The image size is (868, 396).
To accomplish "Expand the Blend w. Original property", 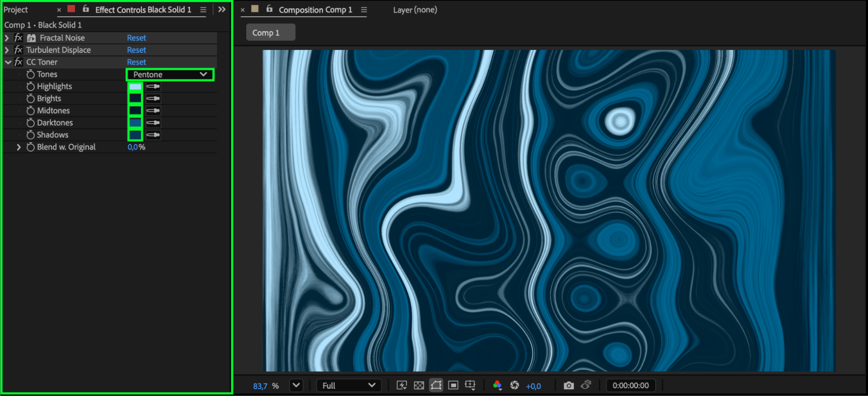I will [x=19, y=147].
